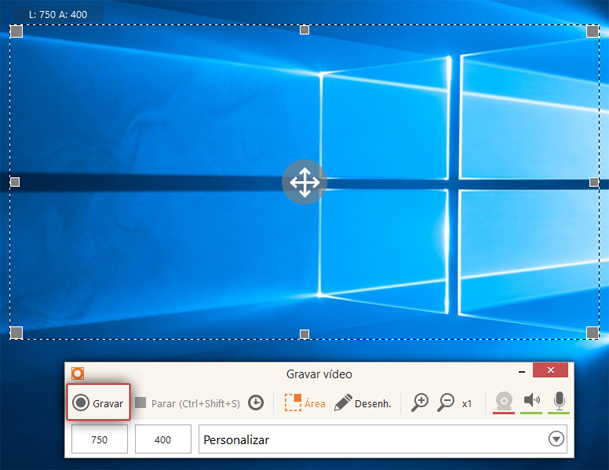
Task: Click the bottom-left selection corner handle
Action: 16,332
